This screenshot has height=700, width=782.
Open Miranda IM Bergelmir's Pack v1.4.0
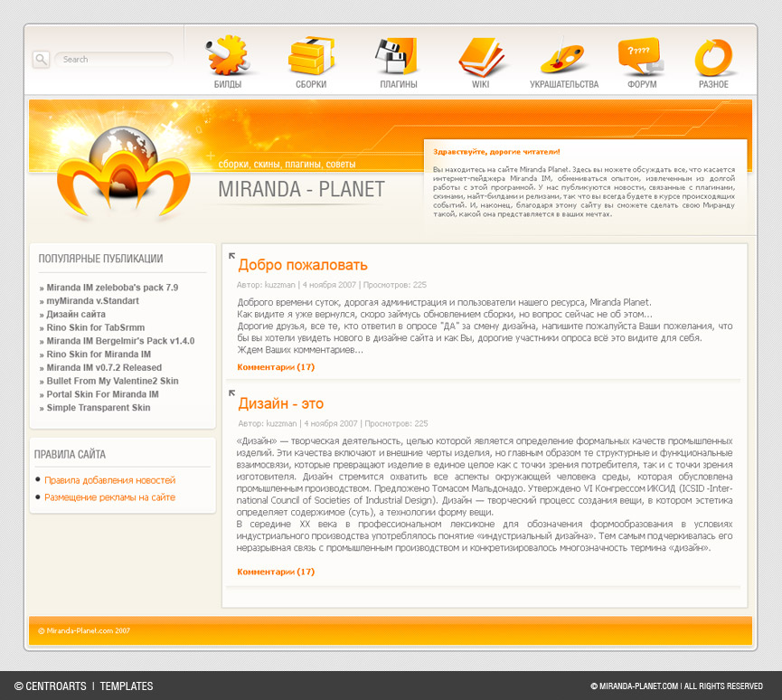(x=121, y=341)
